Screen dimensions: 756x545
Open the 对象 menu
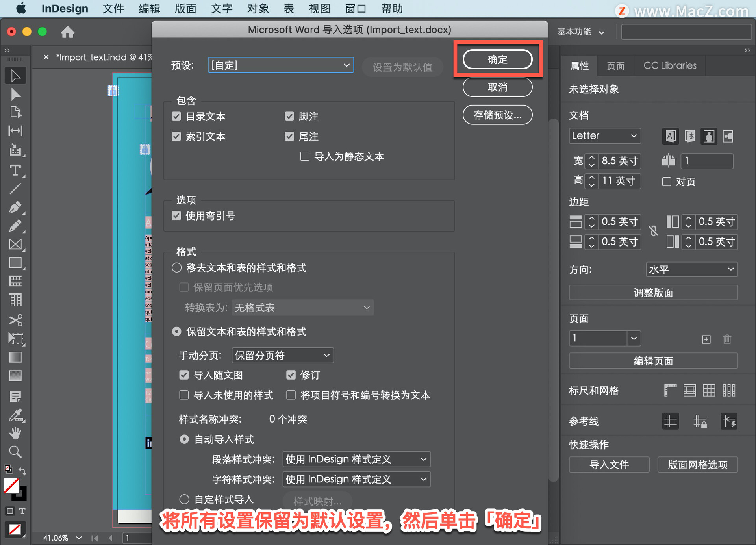coord(258,9)
